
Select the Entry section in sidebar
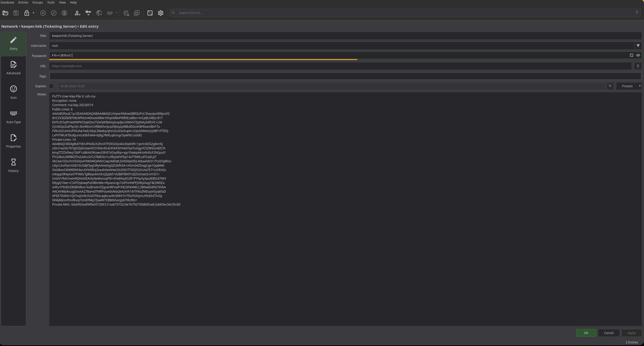point(13,44)
